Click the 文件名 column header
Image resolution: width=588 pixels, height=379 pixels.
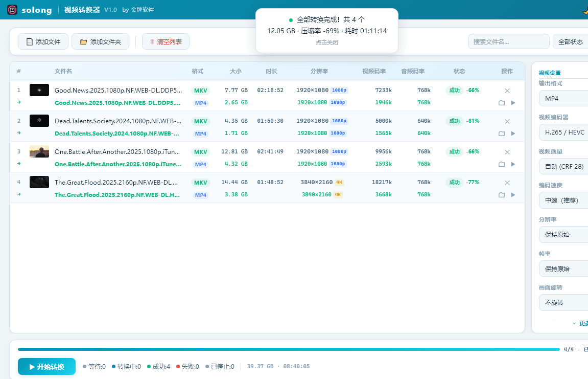pyautogui.click(x=63, y=71)
